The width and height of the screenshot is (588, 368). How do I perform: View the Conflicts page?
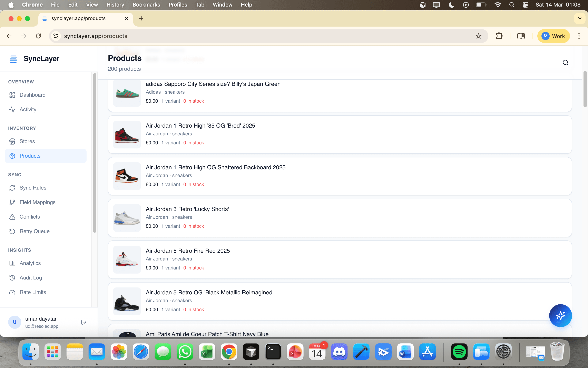pyautogui.click(x=46, y=217)
